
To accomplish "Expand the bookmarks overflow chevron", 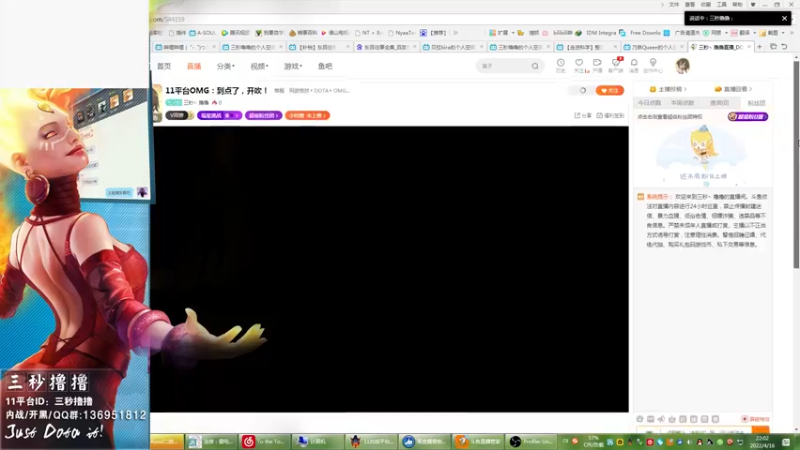I will point(456,33).
